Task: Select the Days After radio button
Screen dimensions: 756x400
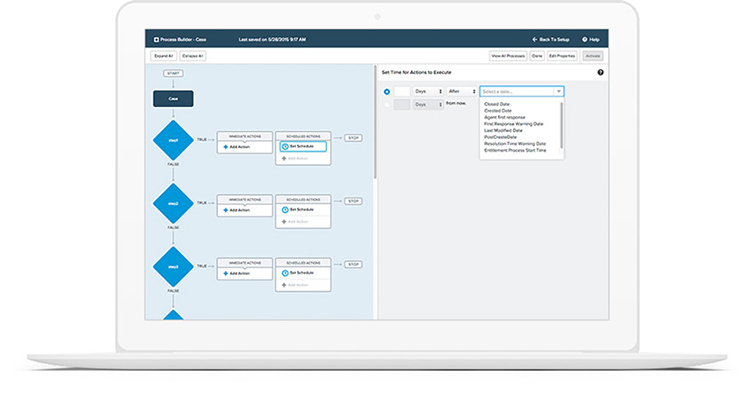Action: [387, 91]
